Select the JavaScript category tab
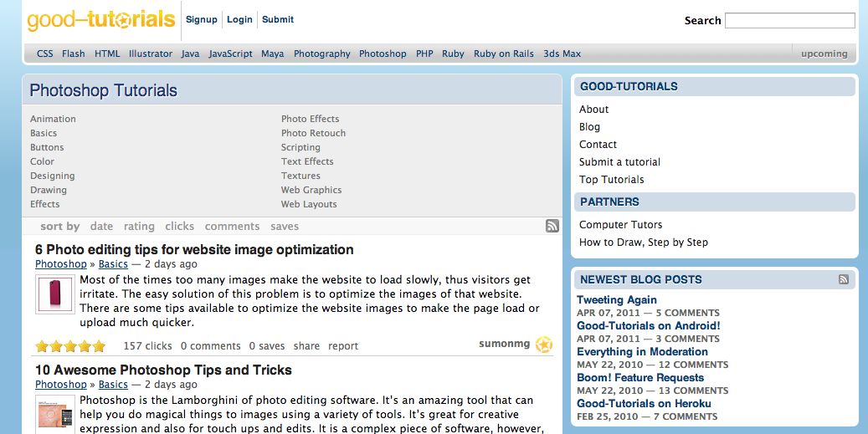The width and height of the screenshot is (868, 434). coord(230,54)
